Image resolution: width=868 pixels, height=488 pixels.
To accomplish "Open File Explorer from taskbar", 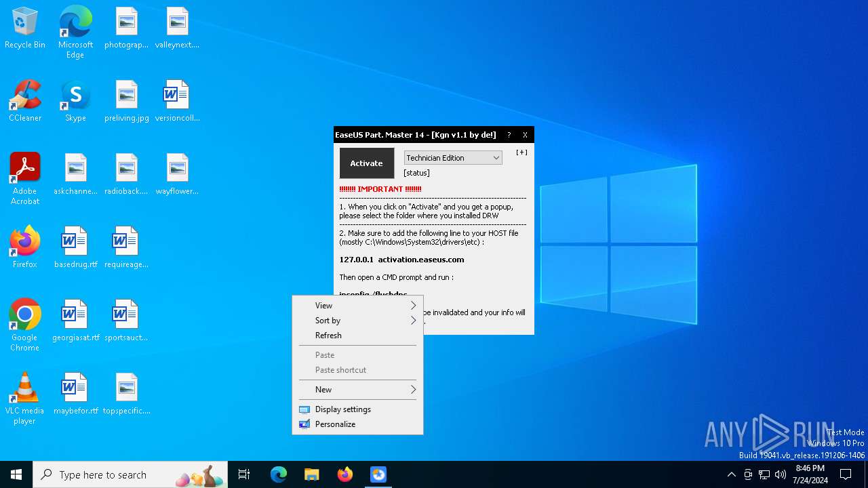I will (x=312, y=474).
